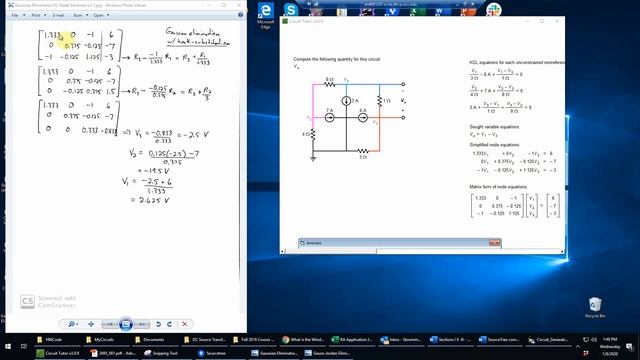The width and height of the screenshot is (640, 360).
Task: Click the Windows Start button
Action: point(7,346)
